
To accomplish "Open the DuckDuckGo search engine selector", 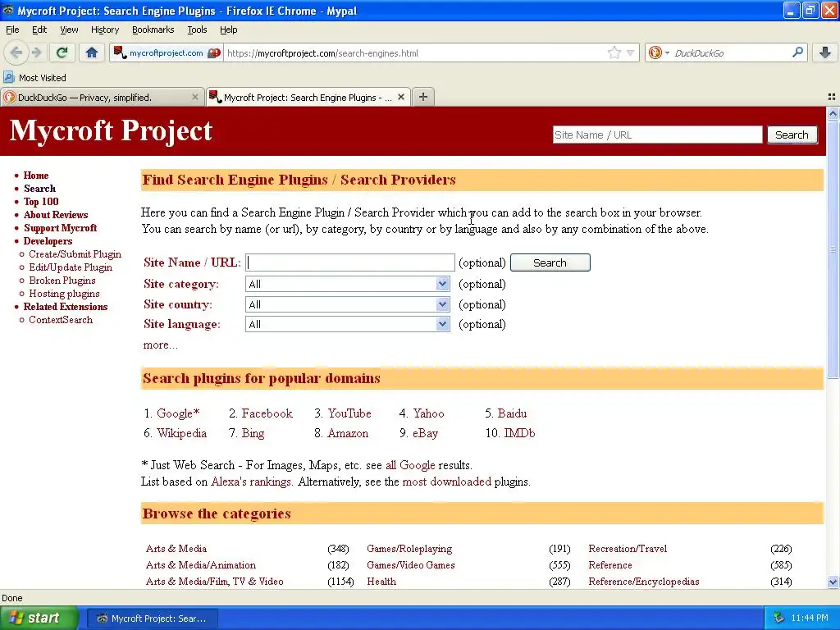I will coord(658,52).
